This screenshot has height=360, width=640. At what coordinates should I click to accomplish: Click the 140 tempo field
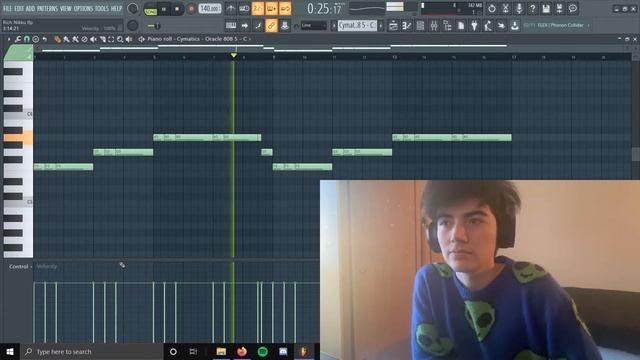point(209,9)
